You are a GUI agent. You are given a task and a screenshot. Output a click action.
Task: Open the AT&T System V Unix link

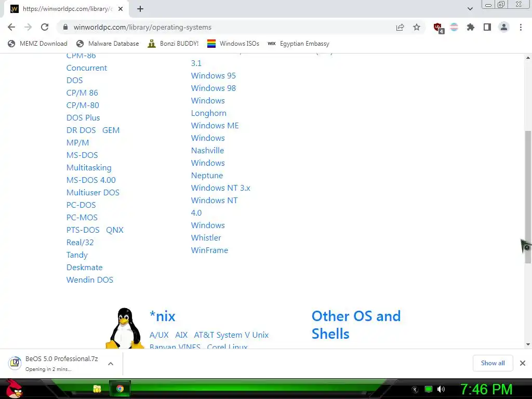coord(231,335)
